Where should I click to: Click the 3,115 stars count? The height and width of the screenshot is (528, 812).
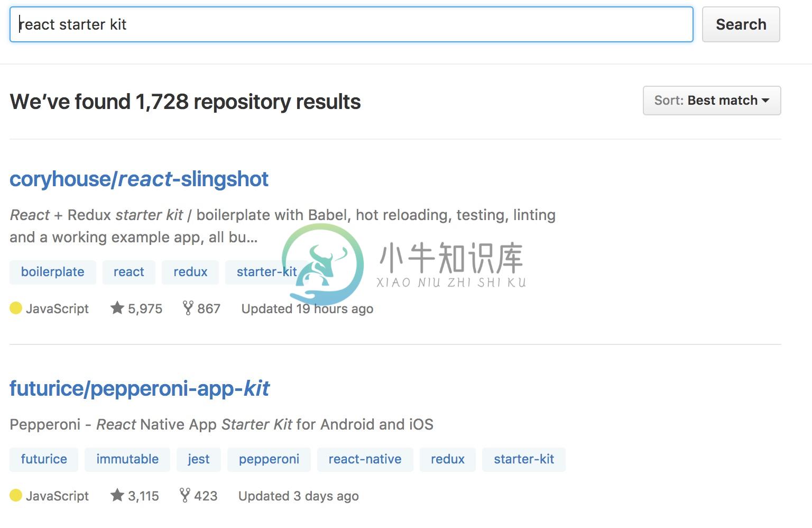coord(143,496)
